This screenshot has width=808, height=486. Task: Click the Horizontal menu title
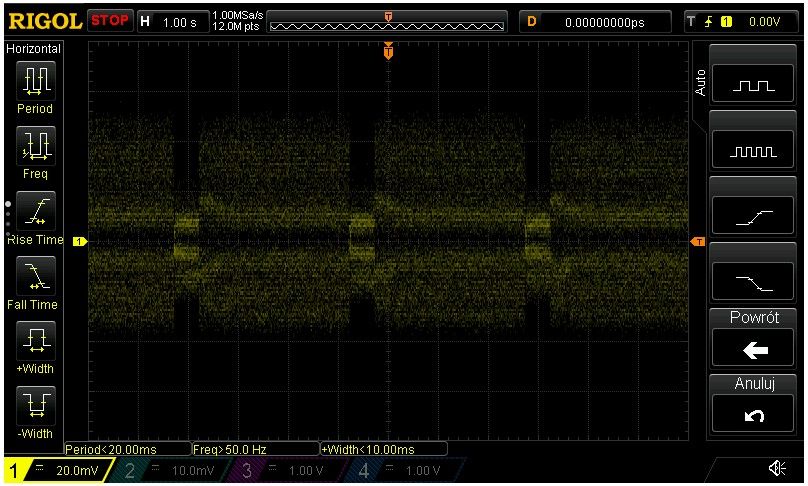coord(33,49)
